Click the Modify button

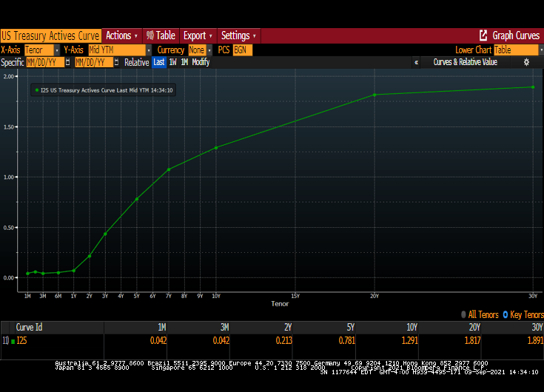click(201, 62)
